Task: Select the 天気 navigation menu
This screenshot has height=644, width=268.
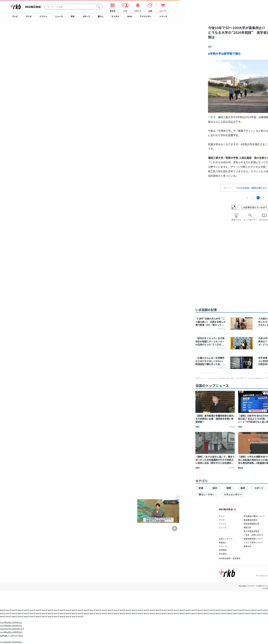Action: point(72,16)
